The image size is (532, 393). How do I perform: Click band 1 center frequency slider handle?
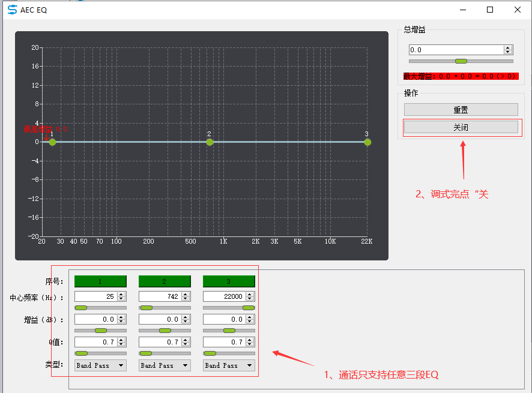click(80, 308)
